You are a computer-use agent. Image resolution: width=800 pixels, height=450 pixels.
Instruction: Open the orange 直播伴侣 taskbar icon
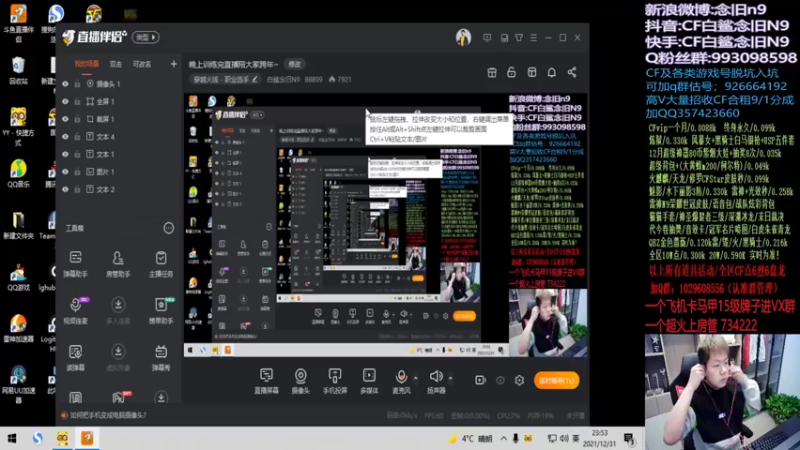pos(87,438)
